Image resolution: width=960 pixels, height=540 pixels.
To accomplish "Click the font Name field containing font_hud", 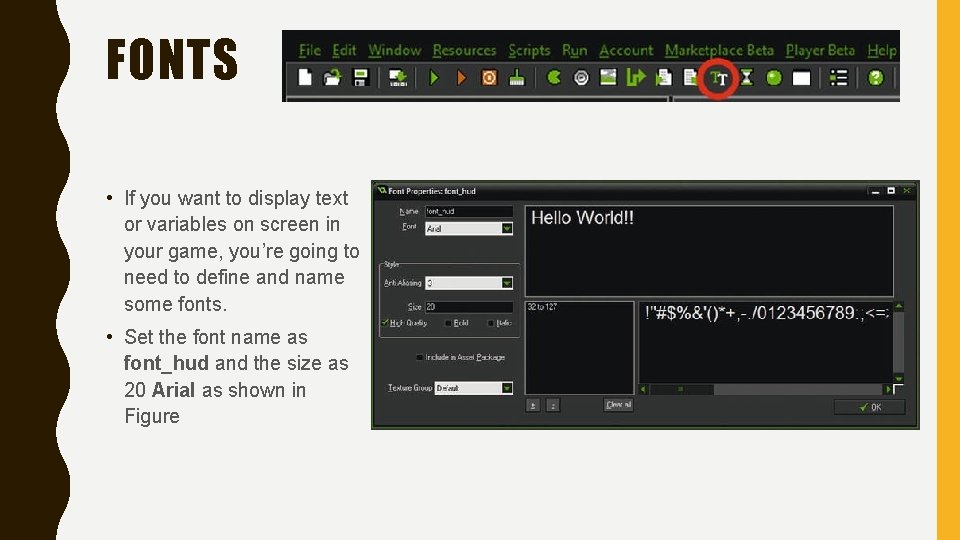I will click(469, 211).
